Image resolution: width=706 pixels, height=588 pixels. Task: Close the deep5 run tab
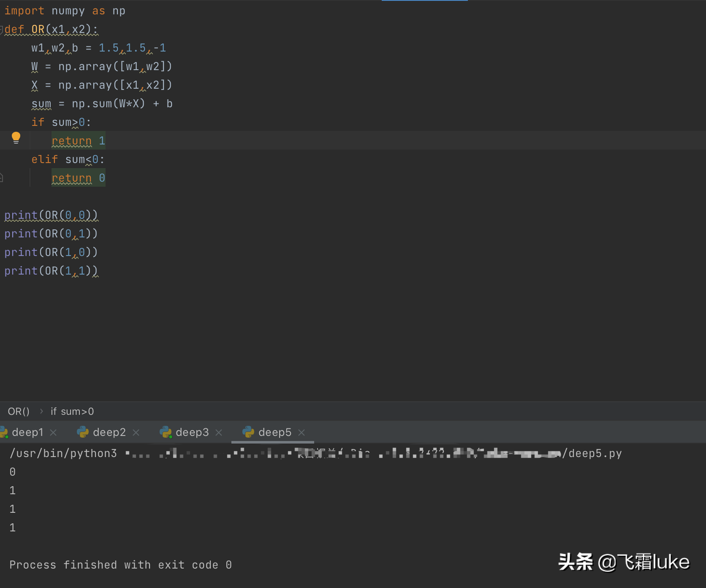click(x=301, y=433)
